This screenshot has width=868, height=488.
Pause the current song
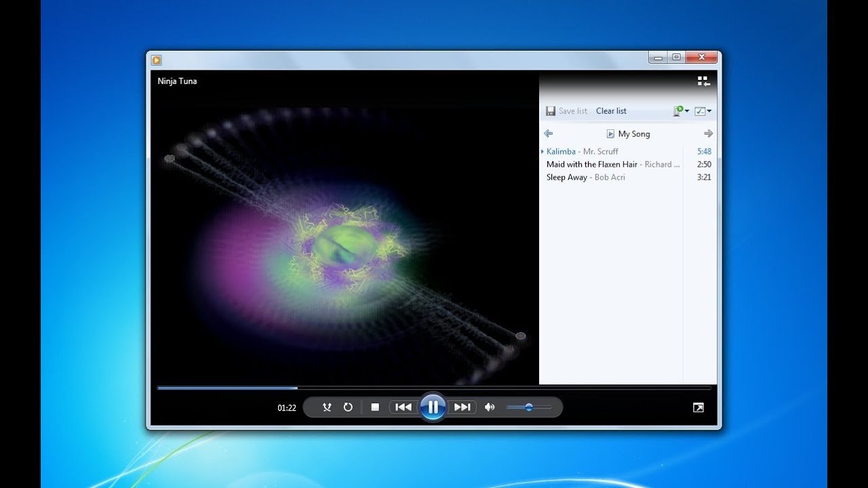point(433,407)
